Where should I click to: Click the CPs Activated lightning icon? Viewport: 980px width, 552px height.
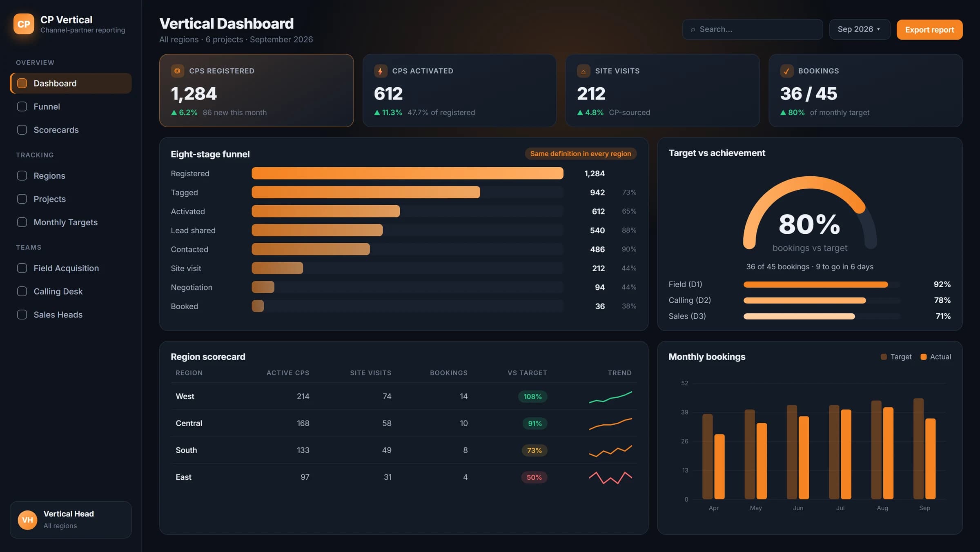tap(380, 71)
